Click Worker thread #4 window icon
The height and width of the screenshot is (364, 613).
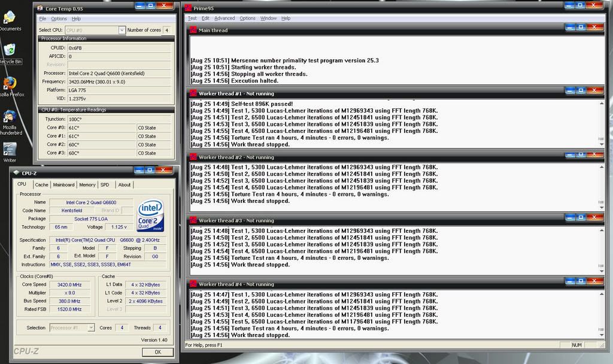tap(193, 284)
